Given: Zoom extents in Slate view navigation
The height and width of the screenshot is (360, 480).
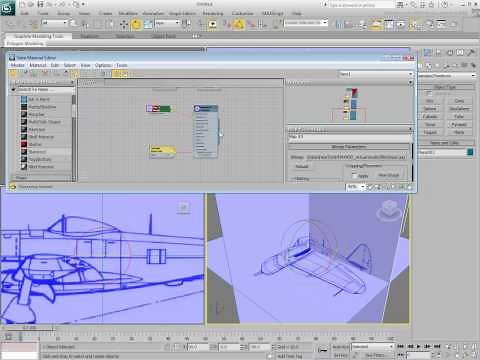Looking at the screenshot, I should tap(395, 187).
